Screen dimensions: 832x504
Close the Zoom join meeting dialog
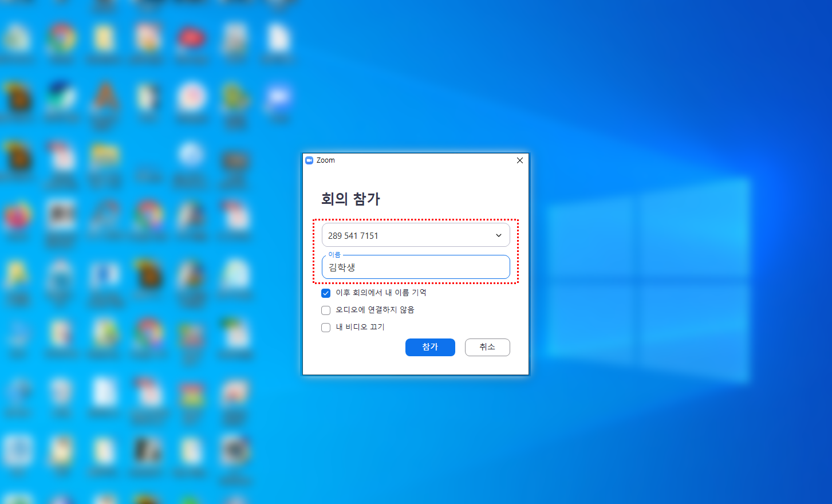pyautogui.click(x=520, y=160)
